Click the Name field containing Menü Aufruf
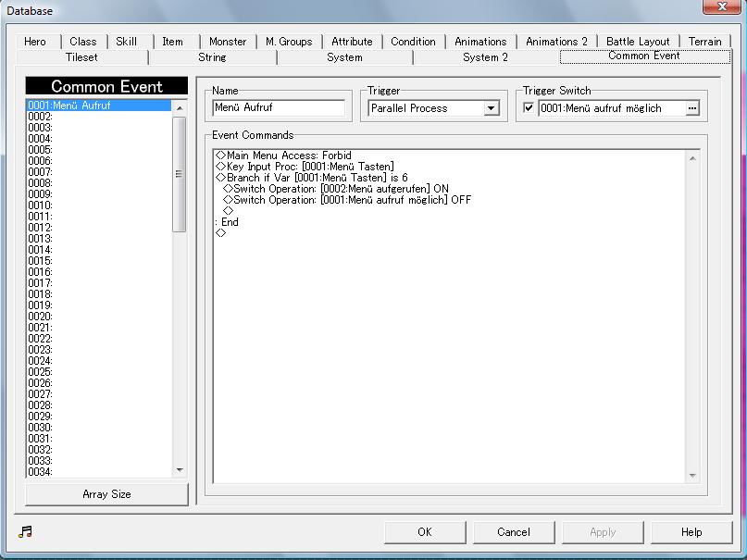The image size is (747, 560). 279,107
